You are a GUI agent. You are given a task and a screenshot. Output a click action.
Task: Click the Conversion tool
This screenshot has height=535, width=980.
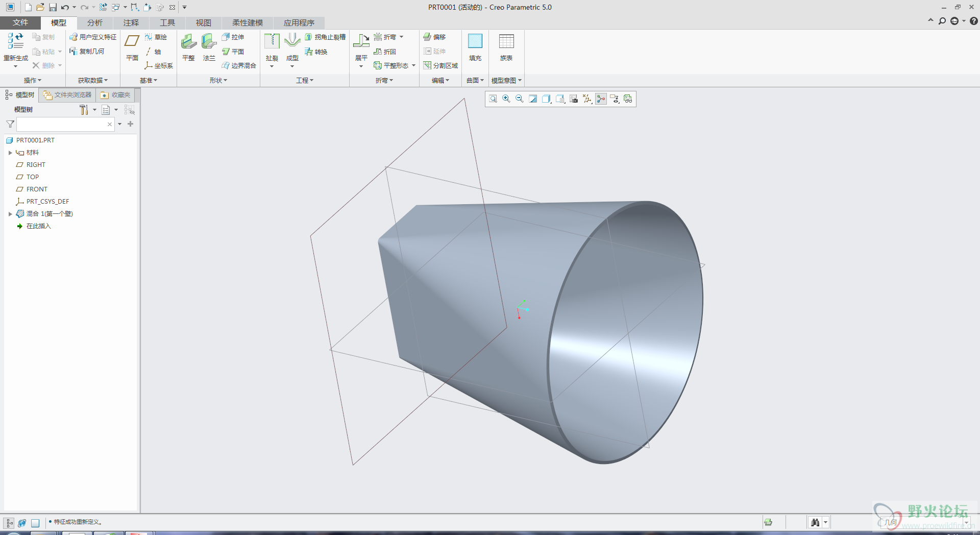(x=316, y=52)
